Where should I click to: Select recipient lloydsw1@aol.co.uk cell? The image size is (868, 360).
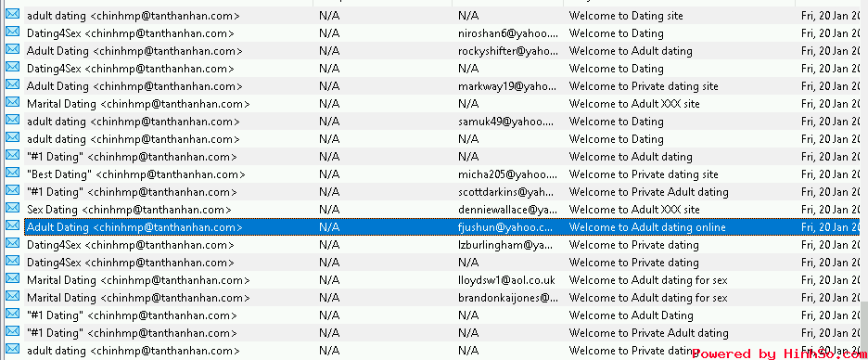pyautogui.click(x=506, y=280)
